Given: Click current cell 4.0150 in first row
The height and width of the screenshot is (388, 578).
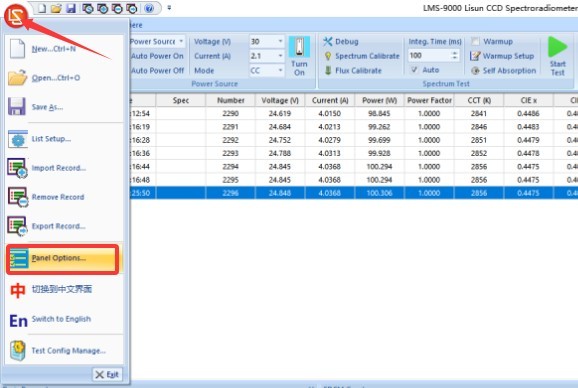Looking at the screenshot, I should tap(330, 113).
